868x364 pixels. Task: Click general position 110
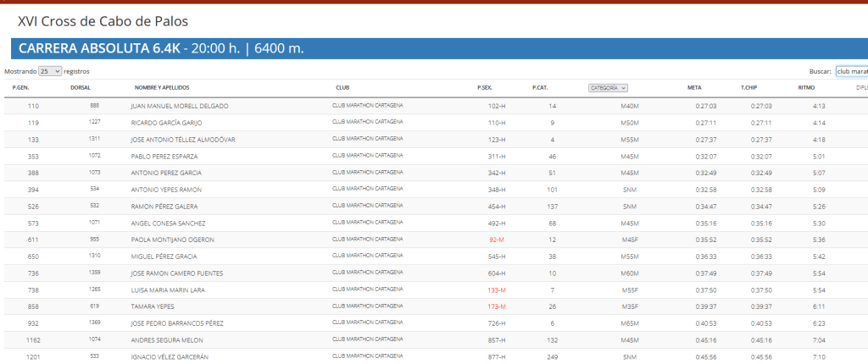pyautogui.click(x=33, y=106)
